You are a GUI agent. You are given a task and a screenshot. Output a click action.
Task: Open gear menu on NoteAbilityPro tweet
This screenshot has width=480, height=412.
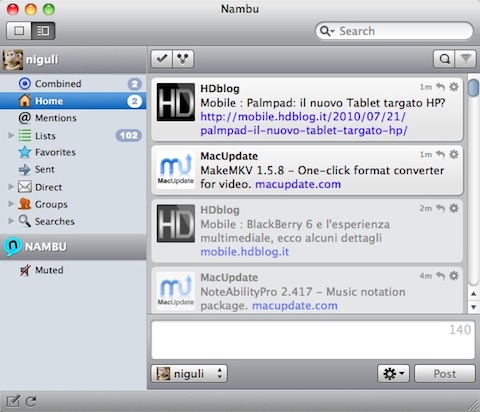(x=454, y=276)
